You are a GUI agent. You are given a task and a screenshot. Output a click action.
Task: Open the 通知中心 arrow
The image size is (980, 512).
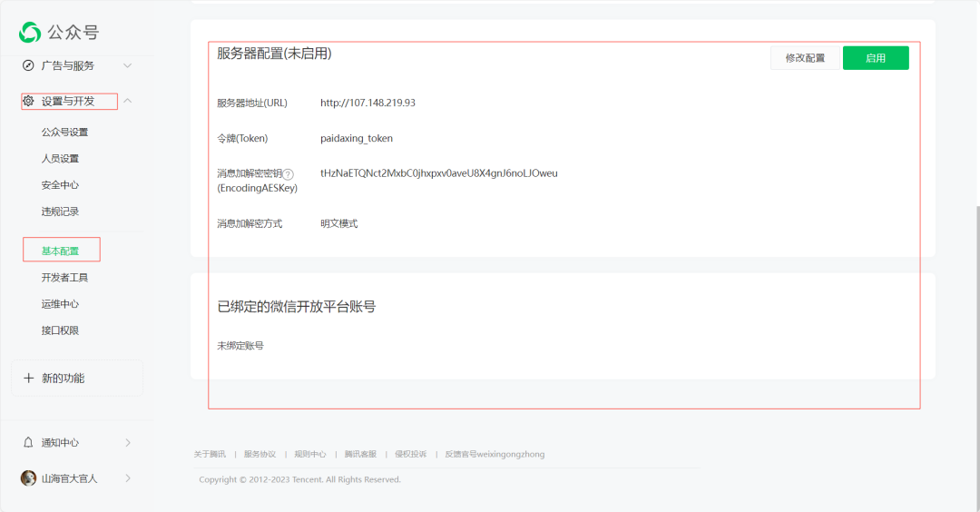coord(128,443)
